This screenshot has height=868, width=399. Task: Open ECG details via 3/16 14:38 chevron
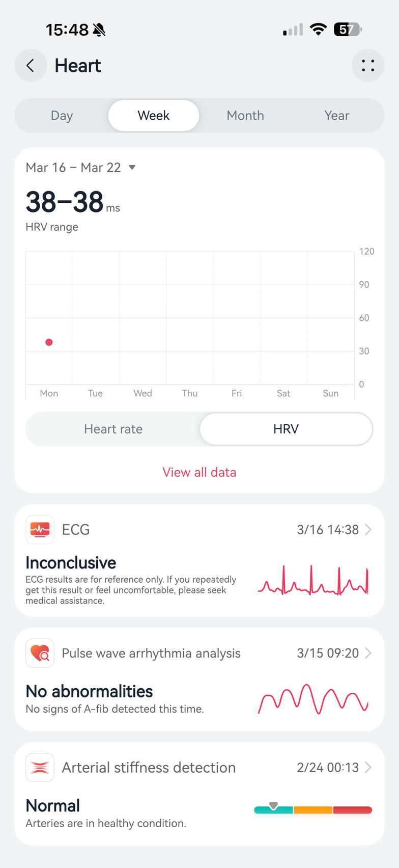pyautogui.click(x=368, y=530)
